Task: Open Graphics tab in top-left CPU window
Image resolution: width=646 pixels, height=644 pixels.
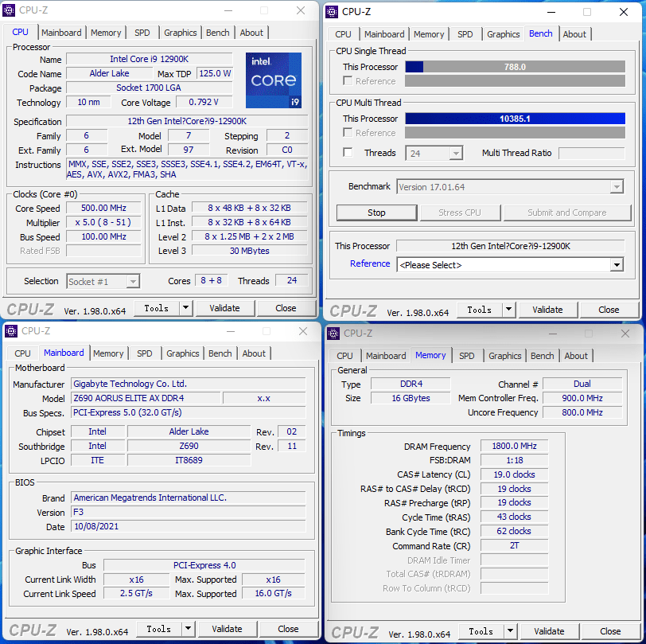Action: click(181, 33)
